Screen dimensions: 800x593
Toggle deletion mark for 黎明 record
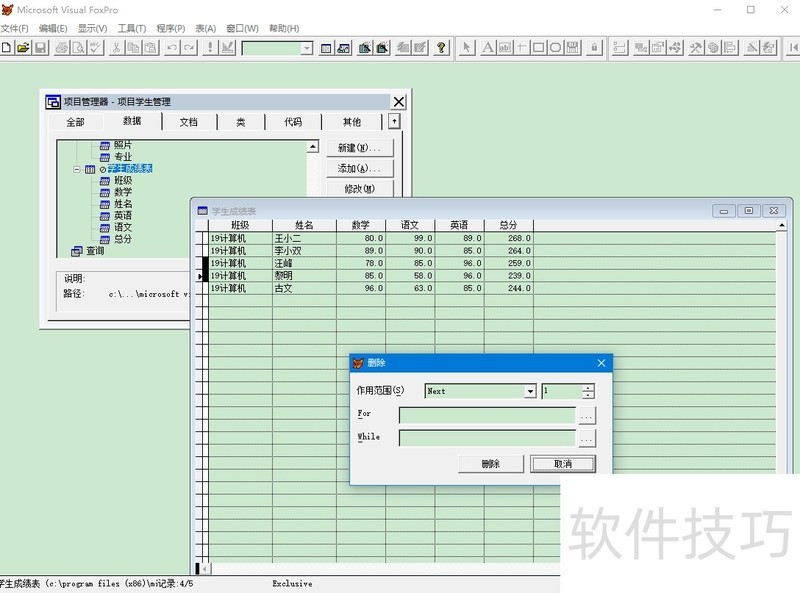(x=206, y=276)
